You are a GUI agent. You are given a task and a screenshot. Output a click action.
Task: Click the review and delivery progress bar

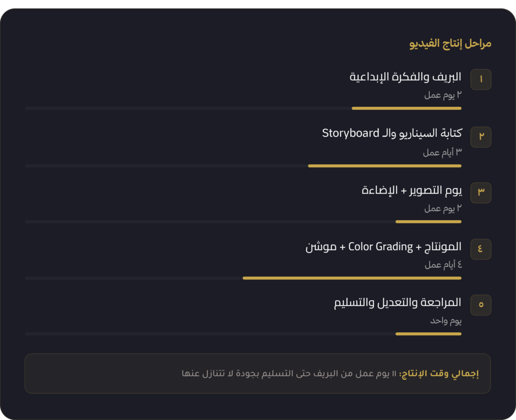pyautogui.click(x=243, y=334)
